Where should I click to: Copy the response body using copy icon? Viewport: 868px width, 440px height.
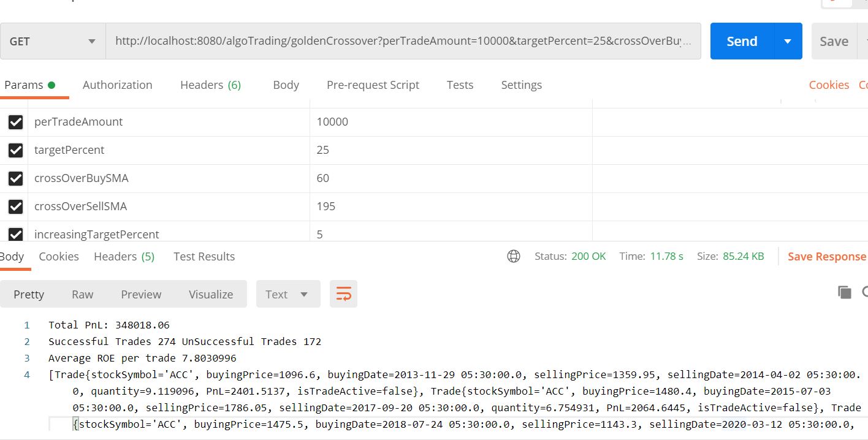pyautogui.click(x=844, y=292)
